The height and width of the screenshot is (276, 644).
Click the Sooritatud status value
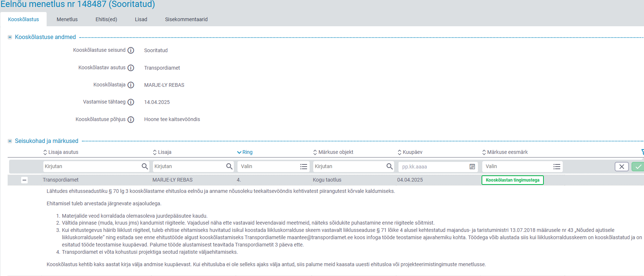point(156,50)
